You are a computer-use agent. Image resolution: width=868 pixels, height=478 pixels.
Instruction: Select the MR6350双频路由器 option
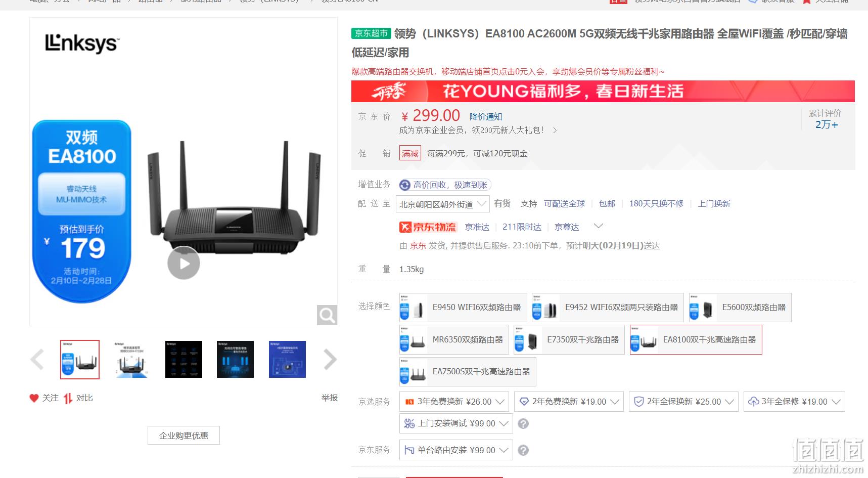coord(454,340)
